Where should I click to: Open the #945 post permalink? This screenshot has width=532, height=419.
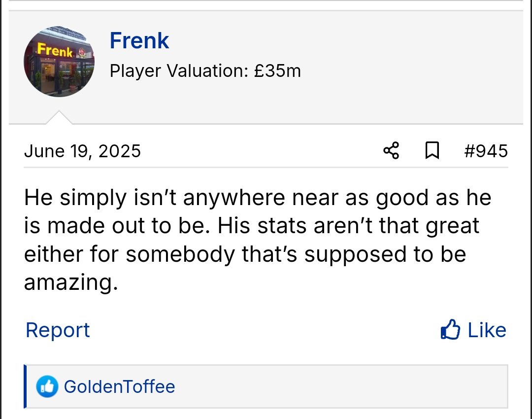(x=486, y=151)
